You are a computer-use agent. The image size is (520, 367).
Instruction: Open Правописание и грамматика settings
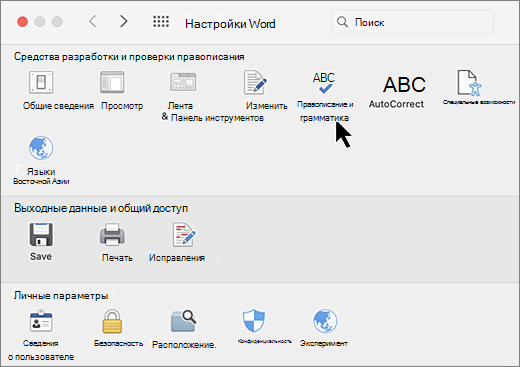point(324,83)
